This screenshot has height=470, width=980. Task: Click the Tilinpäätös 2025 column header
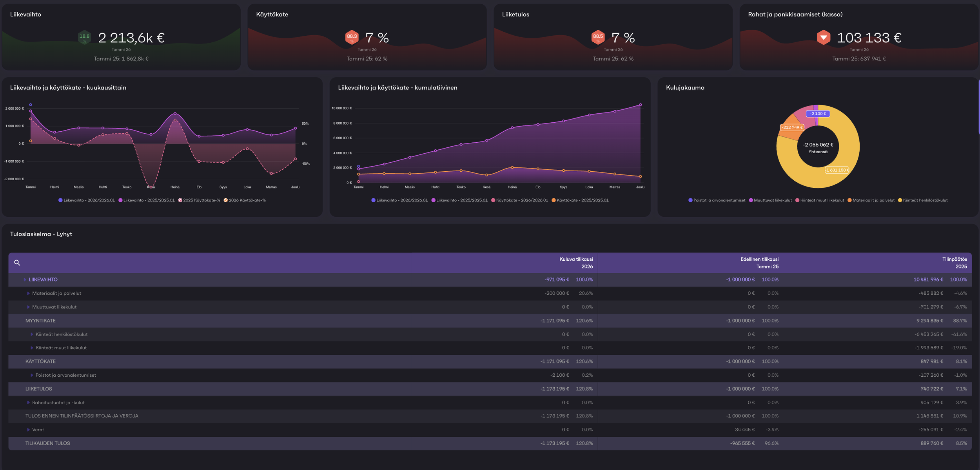coord(954,263)
